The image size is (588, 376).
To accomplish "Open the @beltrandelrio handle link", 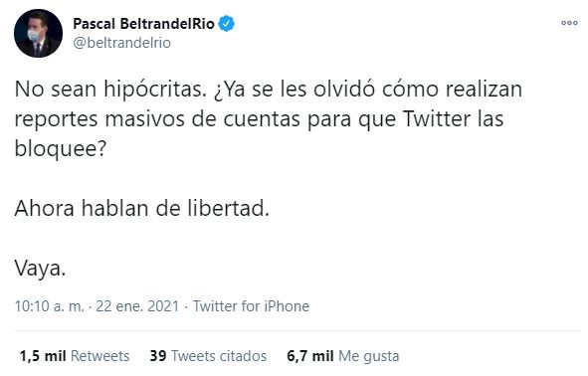I will tap(121, 43).
